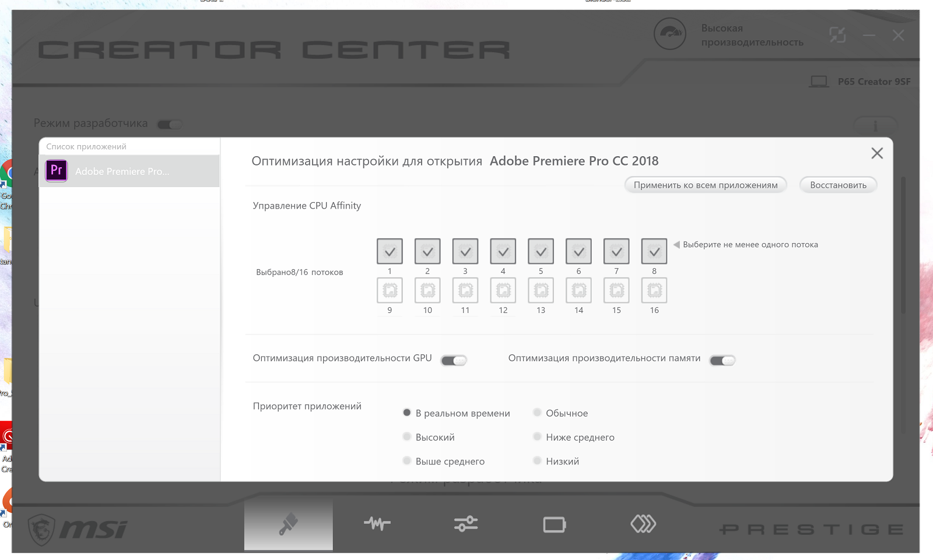Select priority Высокий
Image resolution: width=933 pixels, height=560 pixels.
pos(407,436)
